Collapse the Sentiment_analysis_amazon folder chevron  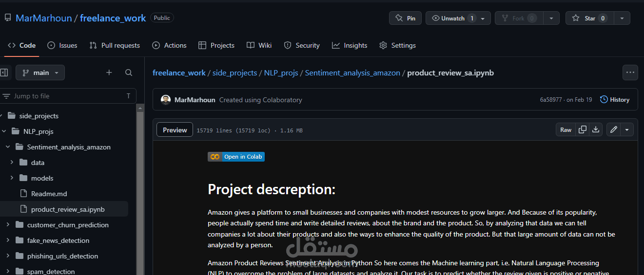click(7, 147)
